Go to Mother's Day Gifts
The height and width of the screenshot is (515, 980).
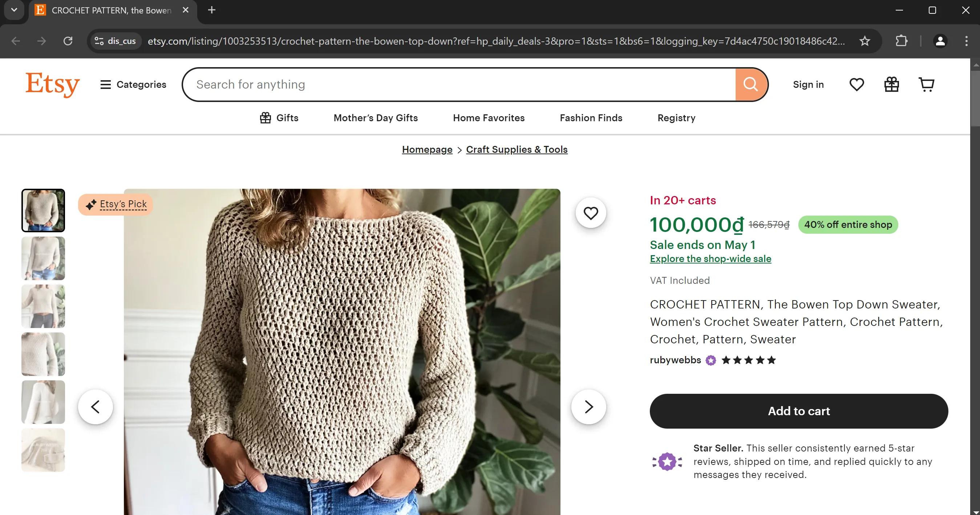coord(376,118)
